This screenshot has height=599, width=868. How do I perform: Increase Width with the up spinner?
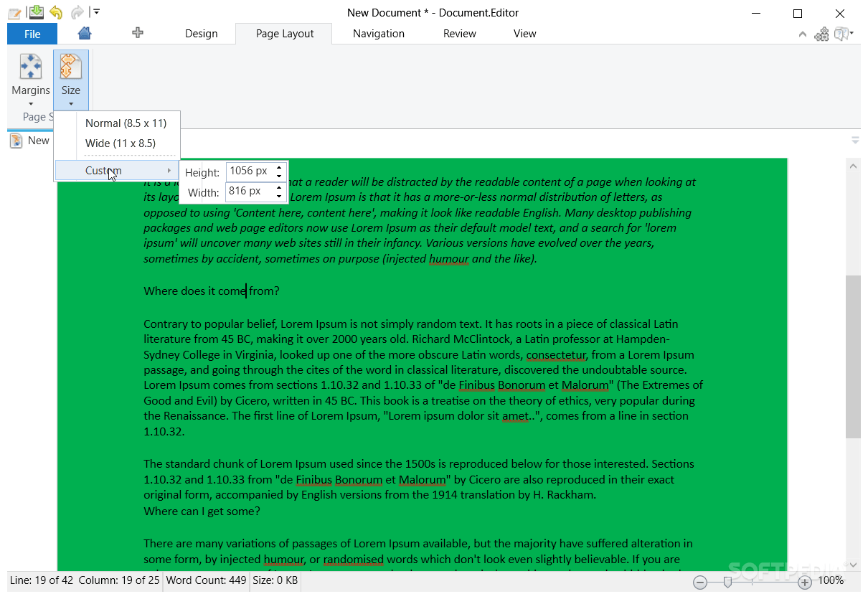(279, 187)
